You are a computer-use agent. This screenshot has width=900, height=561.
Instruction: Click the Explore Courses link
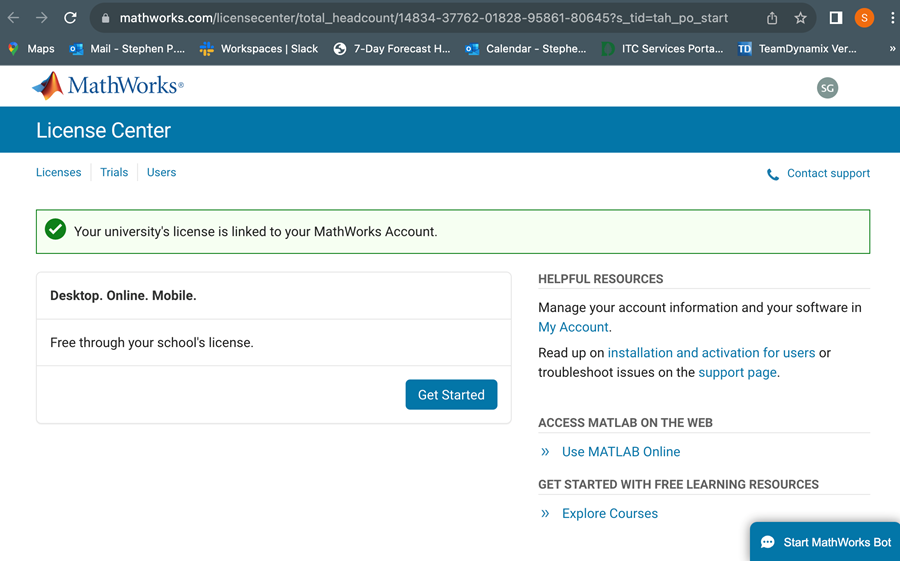[x=610, y=513]
